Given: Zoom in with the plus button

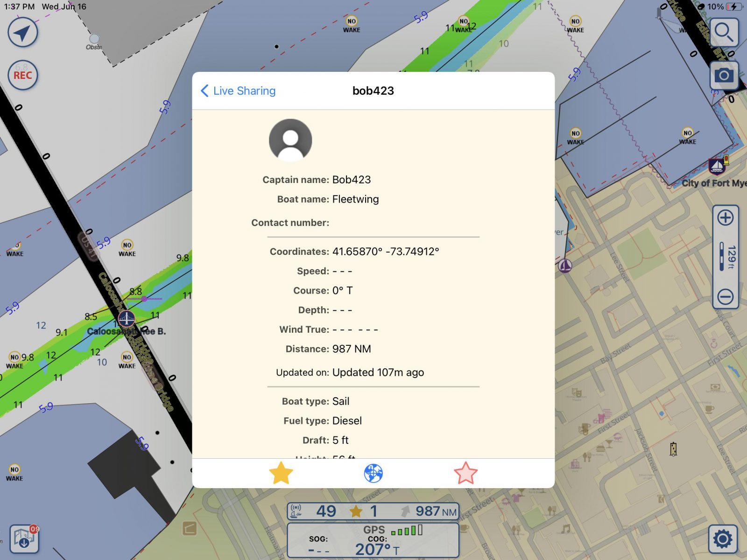Looking at the screenshot, I should pyautogui.click(x=725, y=218).
